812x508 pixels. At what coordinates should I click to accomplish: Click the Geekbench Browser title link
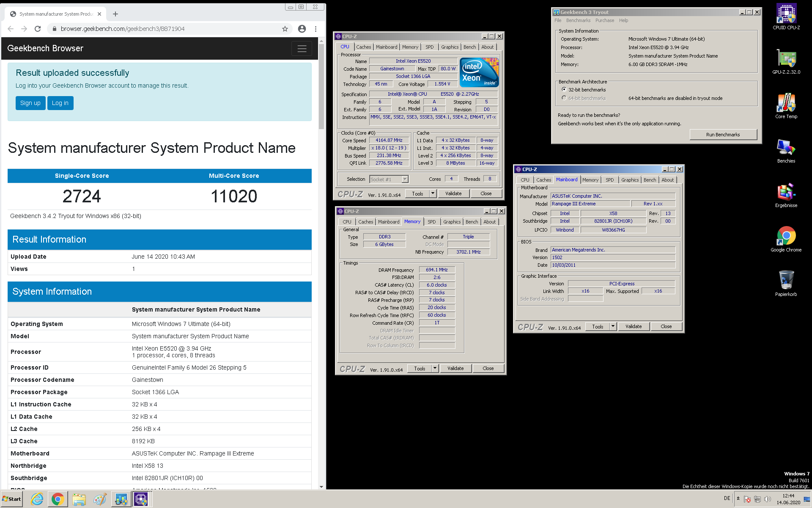click(45, 49)
